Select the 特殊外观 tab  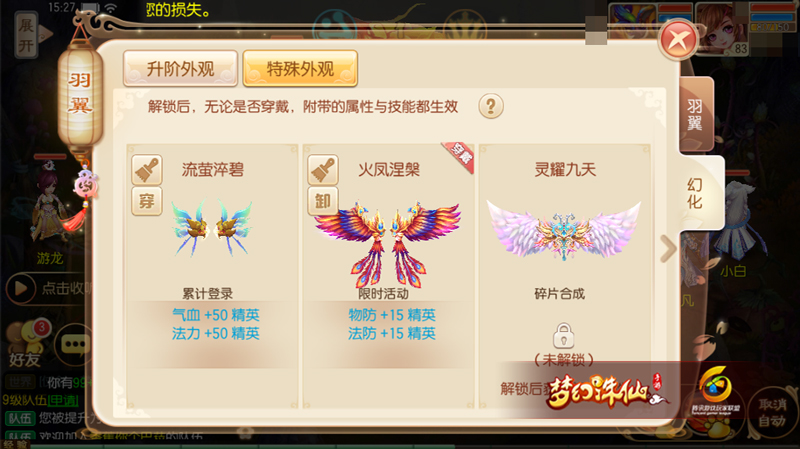pyautogui.click(x=300, y=68)
